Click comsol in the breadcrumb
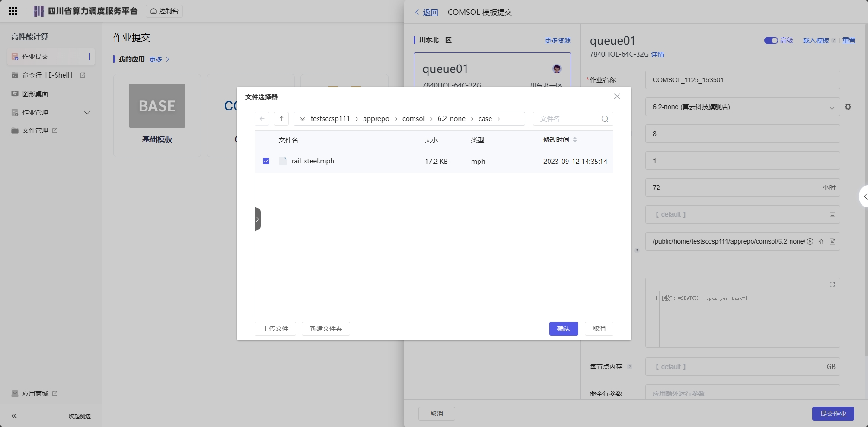 pyautogui.click(x=414, y=119)
